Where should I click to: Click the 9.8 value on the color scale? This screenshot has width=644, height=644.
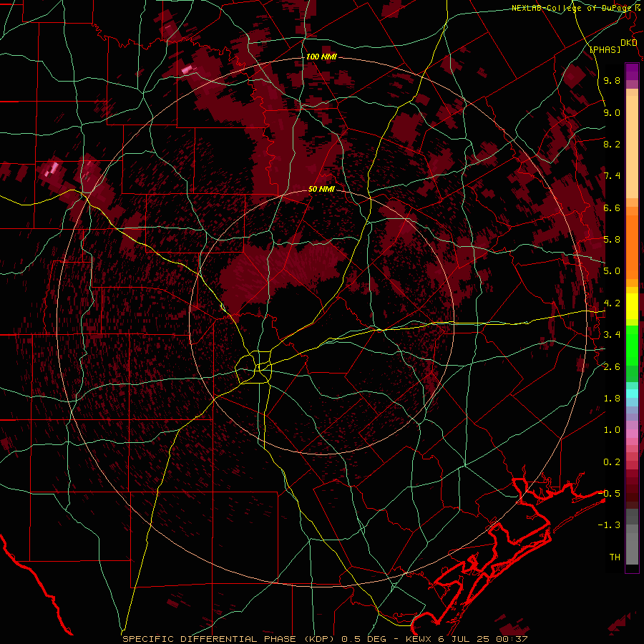(x=612, y=81)
